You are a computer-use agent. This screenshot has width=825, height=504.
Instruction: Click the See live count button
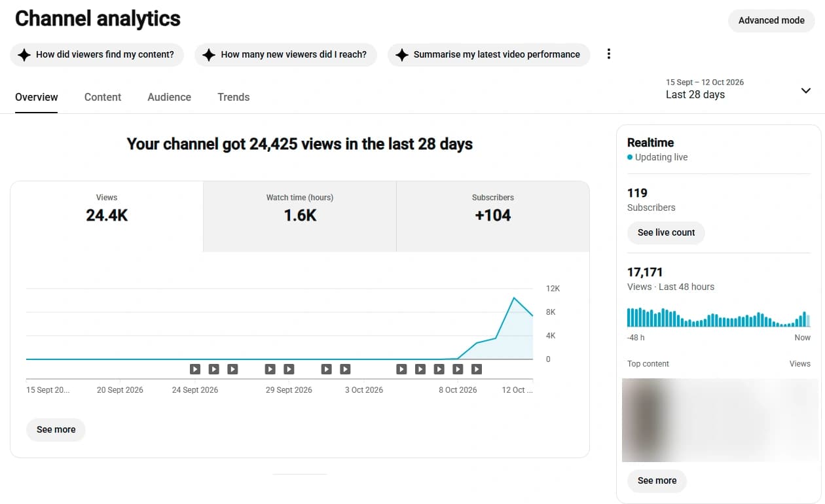tap(666, 232)
